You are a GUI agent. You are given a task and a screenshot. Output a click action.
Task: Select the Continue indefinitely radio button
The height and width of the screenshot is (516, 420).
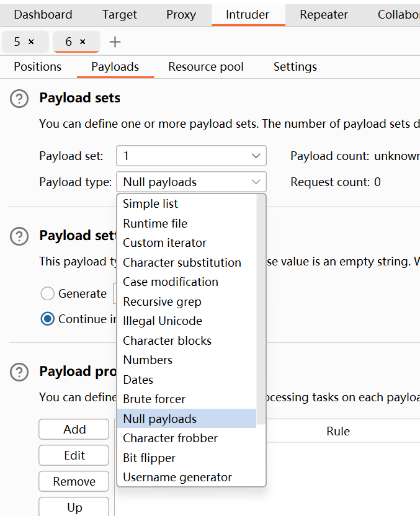[x=47, y=319]
